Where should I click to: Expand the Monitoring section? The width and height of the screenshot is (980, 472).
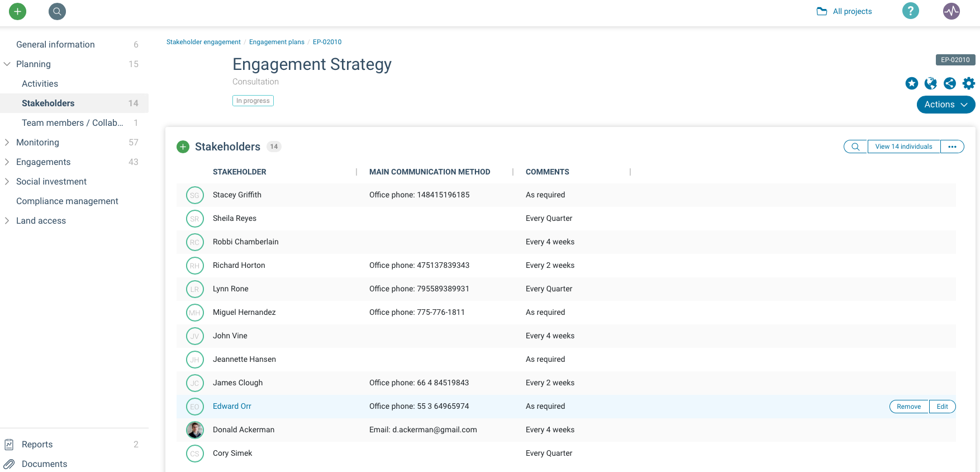[7, 143]
